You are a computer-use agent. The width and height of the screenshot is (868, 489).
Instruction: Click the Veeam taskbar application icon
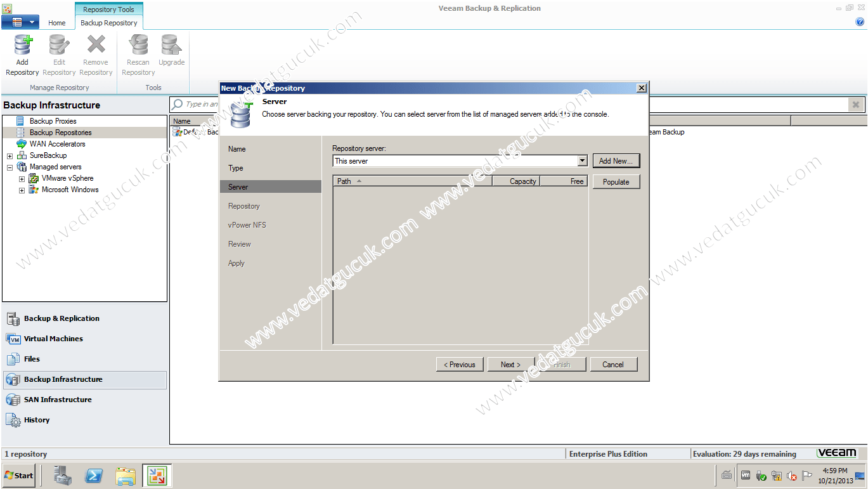(157, 476)
